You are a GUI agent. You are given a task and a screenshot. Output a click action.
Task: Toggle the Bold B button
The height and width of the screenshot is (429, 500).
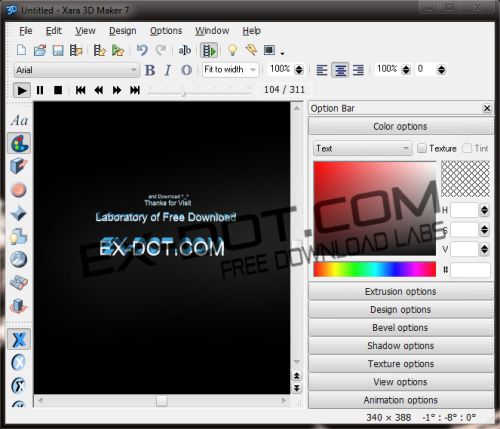point(150,70)
